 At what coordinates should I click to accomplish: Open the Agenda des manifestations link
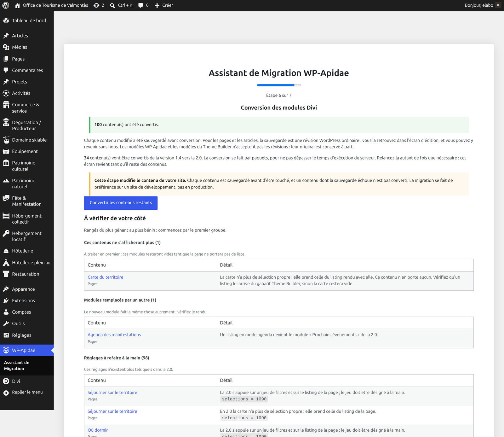[114, 335]
